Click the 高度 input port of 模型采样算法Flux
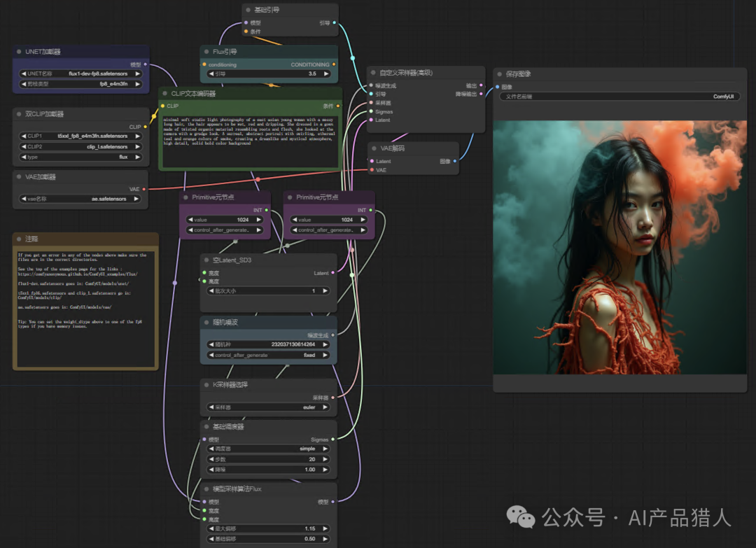The image size is (756, 548). pyautogui.click(x=204, y=519)
